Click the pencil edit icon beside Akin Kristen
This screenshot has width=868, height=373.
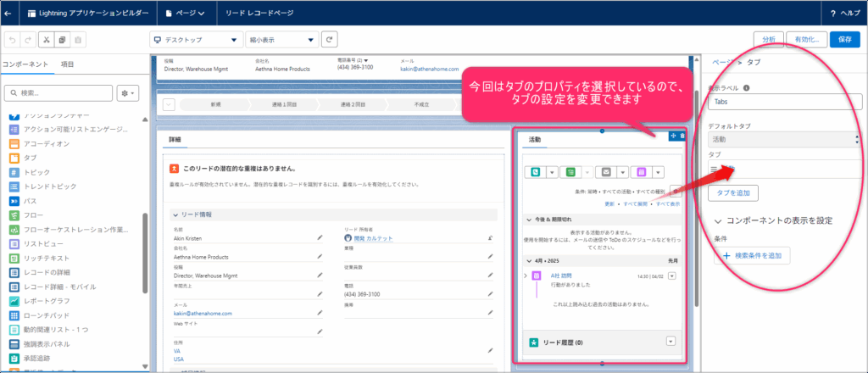click(x=320, y=238)
